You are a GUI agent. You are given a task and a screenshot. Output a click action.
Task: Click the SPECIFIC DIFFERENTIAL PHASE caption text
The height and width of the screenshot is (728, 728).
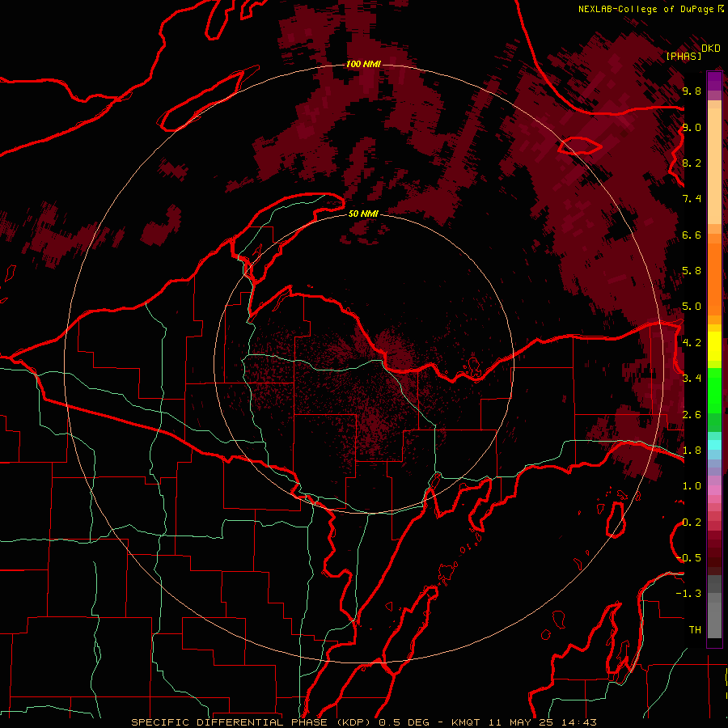click(228, 722)
